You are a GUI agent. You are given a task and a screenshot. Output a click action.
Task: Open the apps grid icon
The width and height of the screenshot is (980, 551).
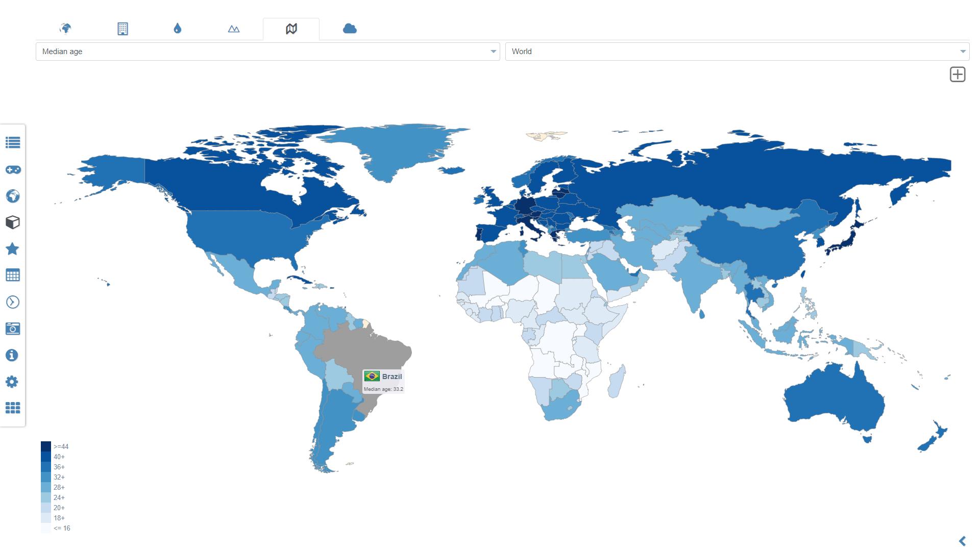click(x=13, y=408)
